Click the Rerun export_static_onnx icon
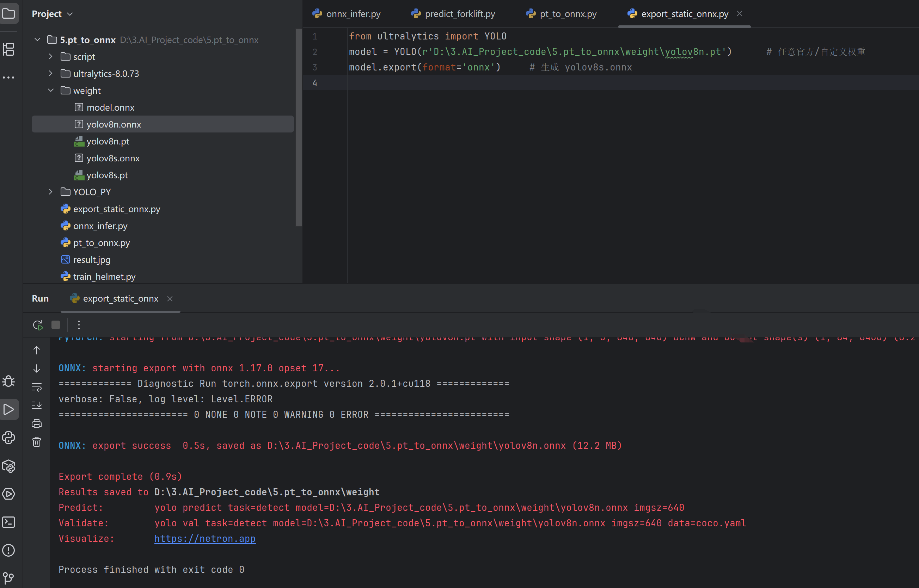The width and height of the screenshot is (919, 588). coord(37,325)
